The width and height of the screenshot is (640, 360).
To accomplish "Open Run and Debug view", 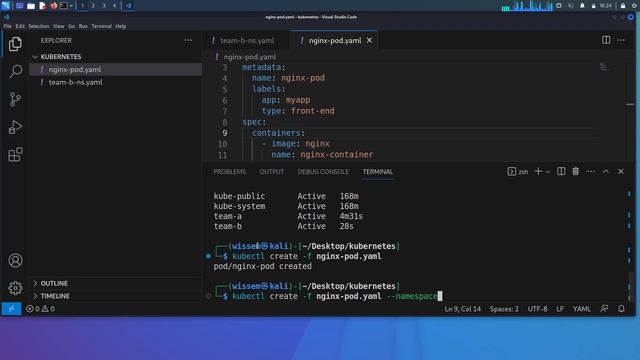I will [x=15, y=127].
